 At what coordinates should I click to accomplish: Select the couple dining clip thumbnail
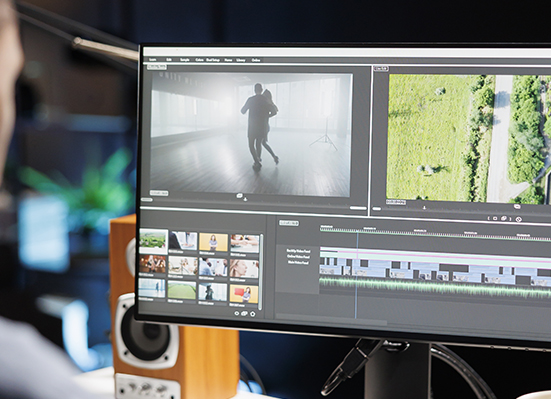[183, 266]
